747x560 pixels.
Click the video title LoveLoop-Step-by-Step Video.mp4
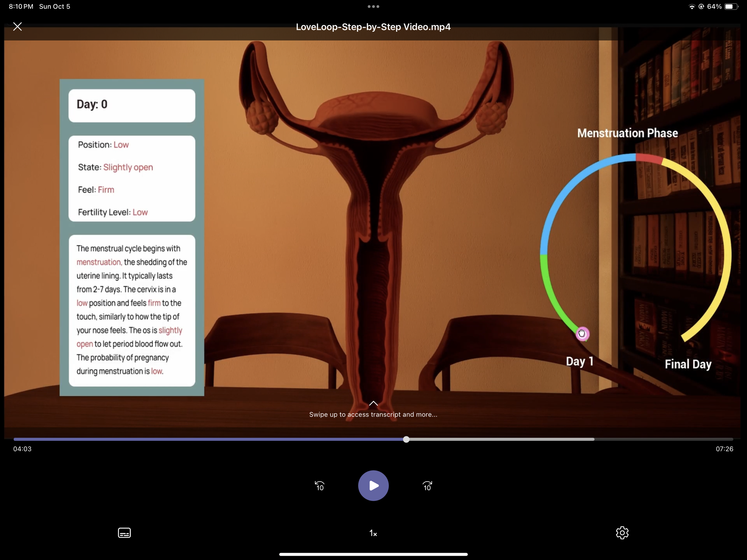(373, 27)
